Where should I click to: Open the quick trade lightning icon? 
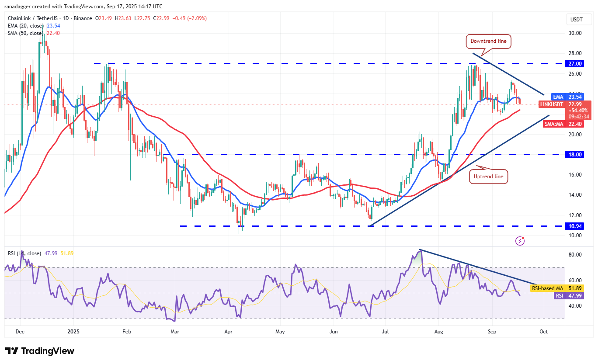click(520, 241)
